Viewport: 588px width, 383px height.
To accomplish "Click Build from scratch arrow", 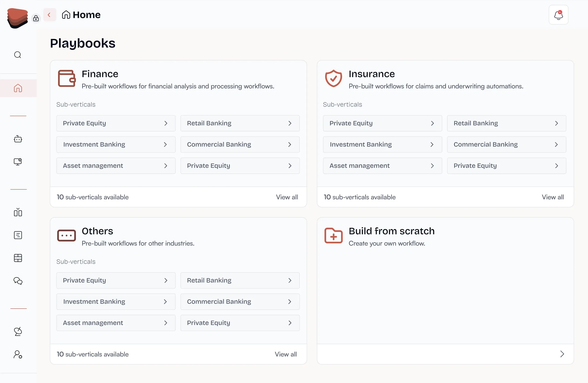I will click(x=562, y=354).
